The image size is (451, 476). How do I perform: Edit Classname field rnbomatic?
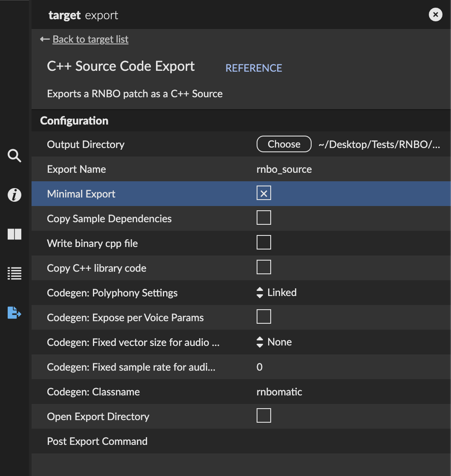coord(279,392)
